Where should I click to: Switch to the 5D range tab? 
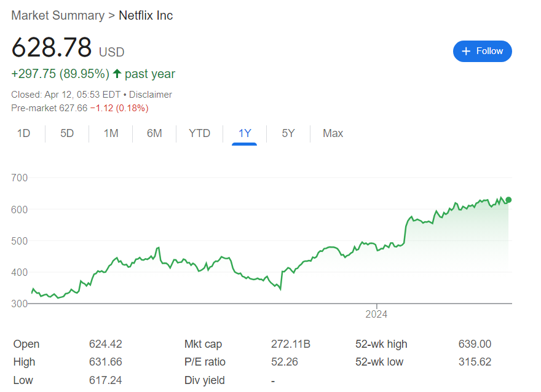[x=67, y=133]
